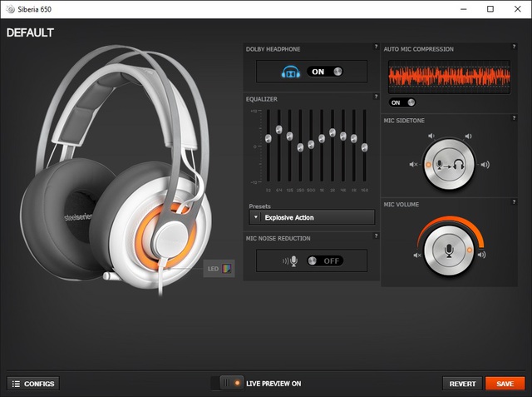The height and width of the screenshot is (397, 532).
Task: Toggle the Live Preview switch
Action: click(x=231, y=384)
